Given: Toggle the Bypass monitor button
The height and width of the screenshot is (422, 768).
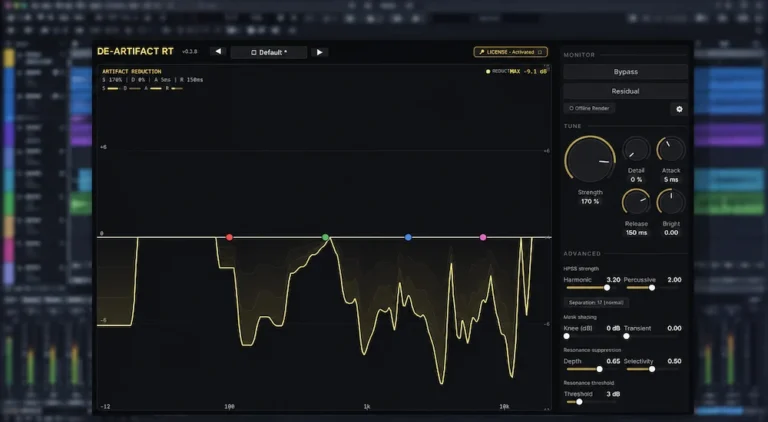Looking at the screenshot, I should tap(625, 72).
